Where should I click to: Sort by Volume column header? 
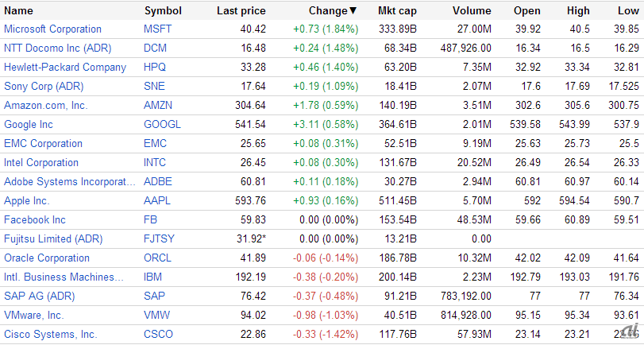pos(472,11)
